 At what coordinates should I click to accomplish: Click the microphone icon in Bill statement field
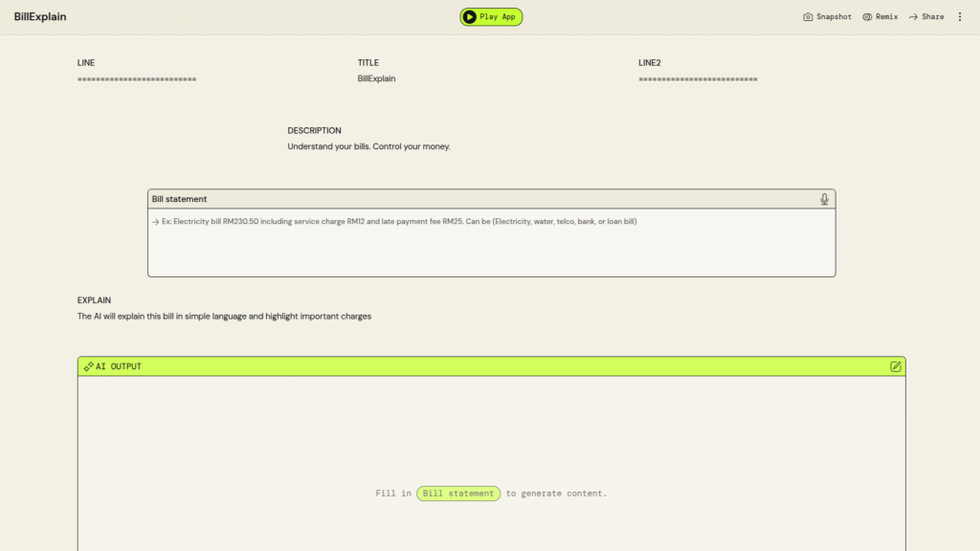[x=824, y=199]
